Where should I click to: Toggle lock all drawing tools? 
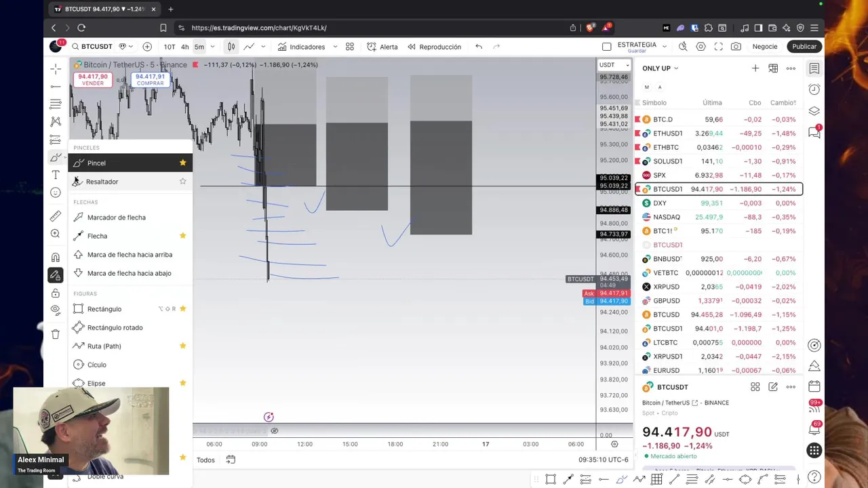(56, 293)
